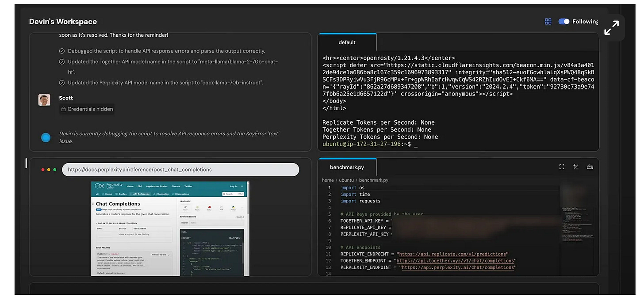Click the "# API endpoints" comment line
Viewport: 644px width, 301px height.
[x=360, y=248]
